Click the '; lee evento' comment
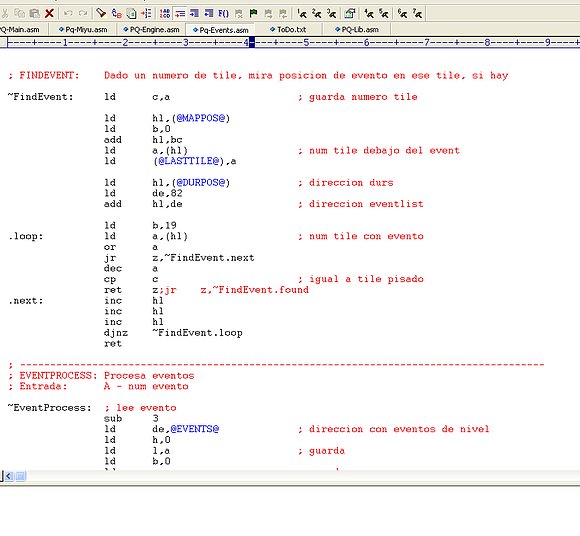 click(140, 408)
